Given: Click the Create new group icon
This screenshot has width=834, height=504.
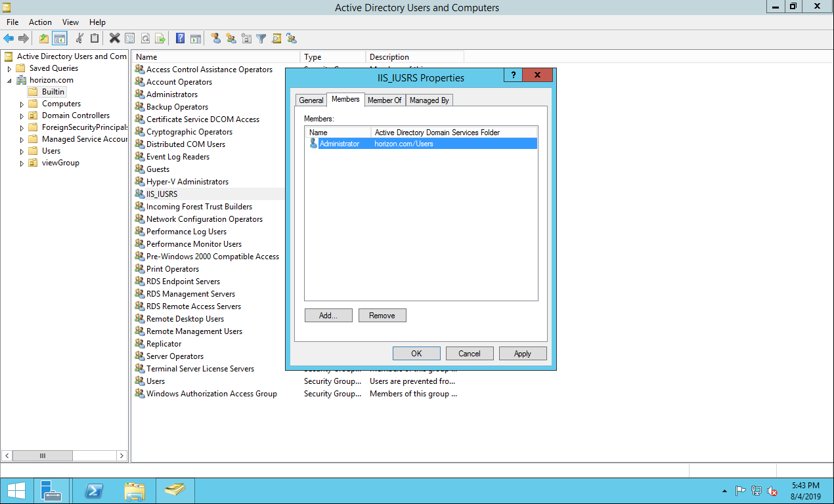Looking at the screenshot, I should coord(231,39).
